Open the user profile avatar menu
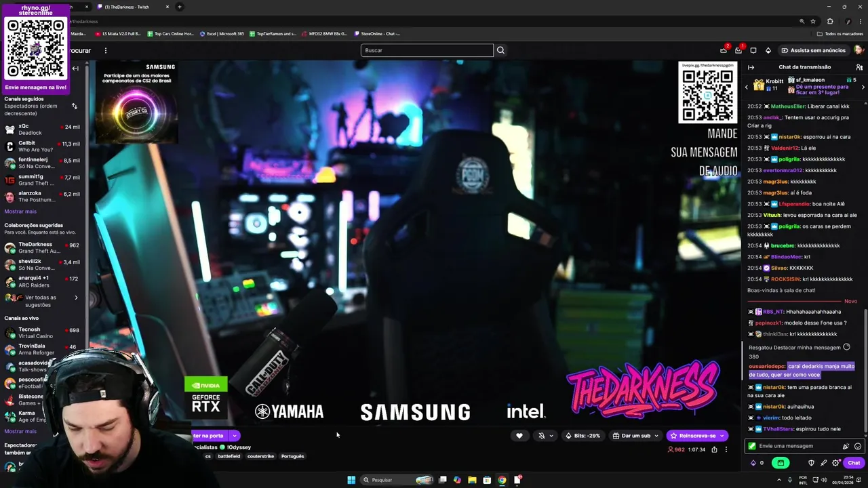Image resolution: width=868 pixels, height=488 pixels. click(x=859, y=50)
